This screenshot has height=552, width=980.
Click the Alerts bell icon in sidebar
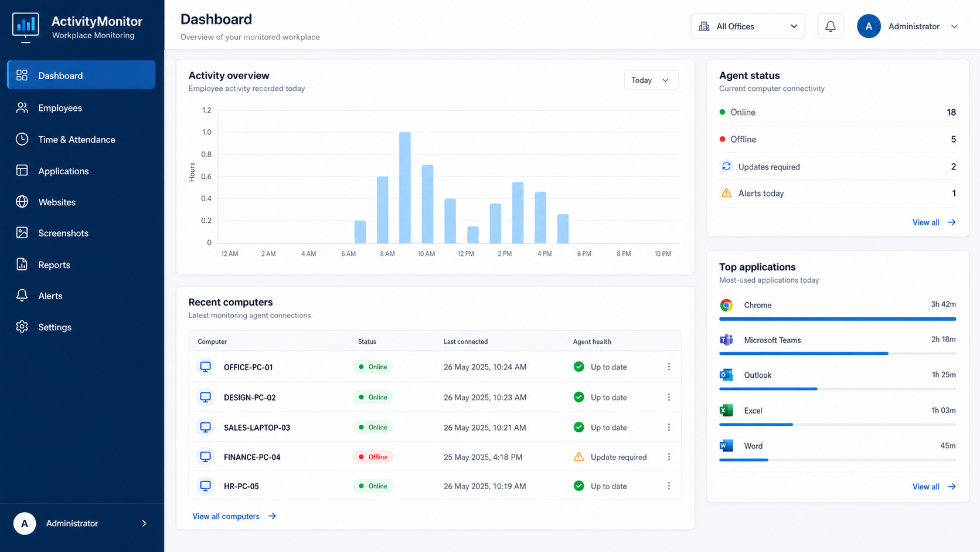click(22, 296)
